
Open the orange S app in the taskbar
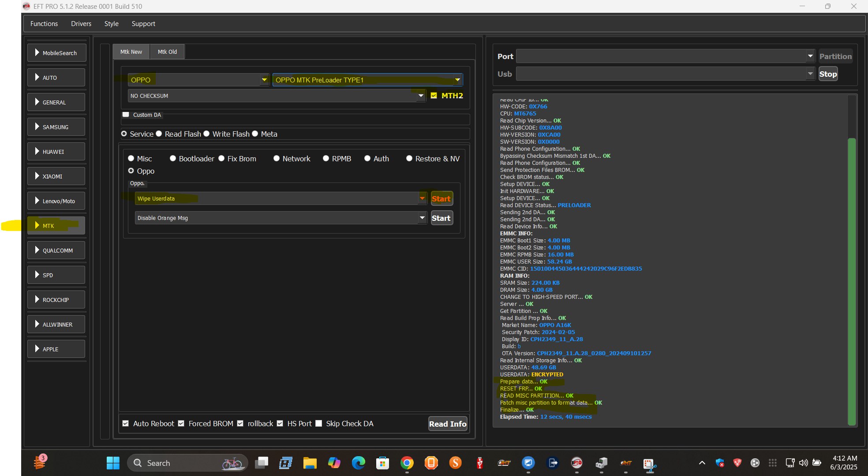[x=455, y=463]
